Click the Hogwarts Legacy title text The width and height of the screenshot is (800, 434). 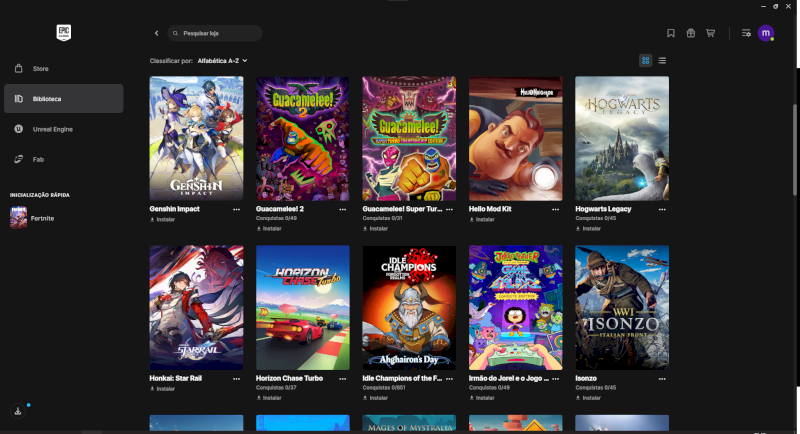(x=603, y=209)
